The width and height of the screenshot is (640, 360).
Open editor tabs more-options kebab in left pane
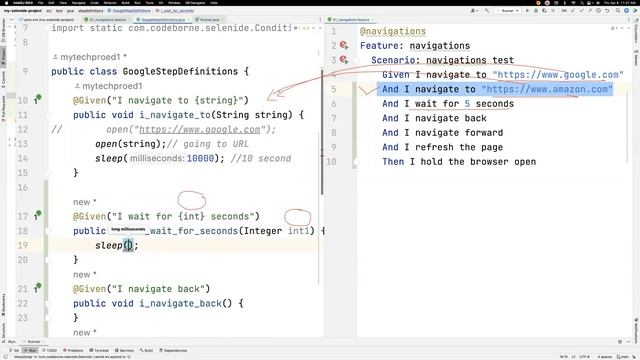320,20
